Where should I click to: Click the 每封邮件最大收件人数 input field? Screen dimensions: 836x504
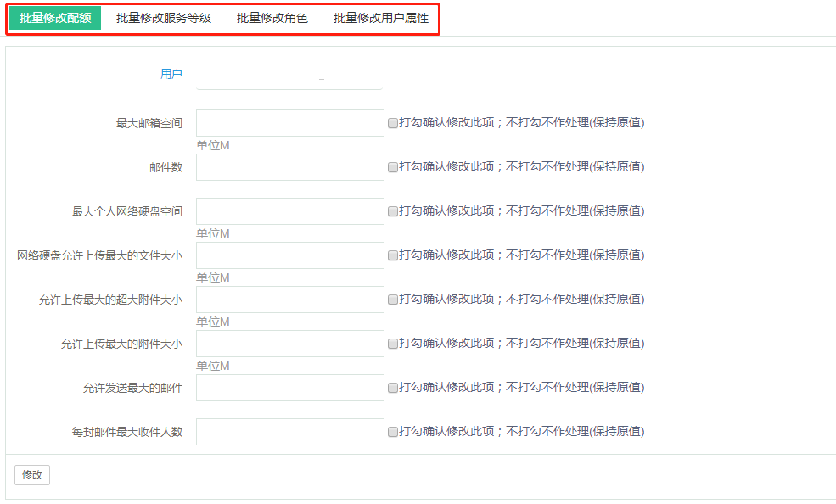[x=290, y=432]
